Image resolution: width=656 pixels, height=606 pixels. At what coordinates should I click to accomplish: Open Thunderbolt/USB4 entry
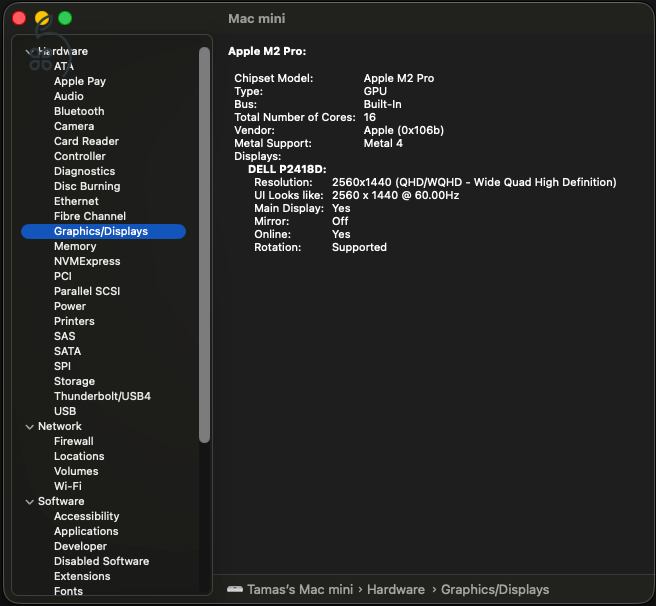(102, 396)
